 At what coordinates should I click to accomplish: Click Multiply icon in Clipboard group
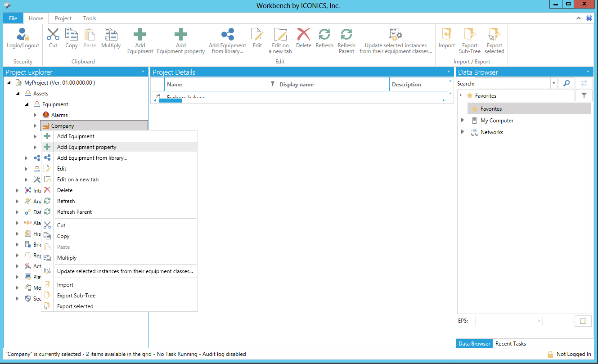pos(111,35)
